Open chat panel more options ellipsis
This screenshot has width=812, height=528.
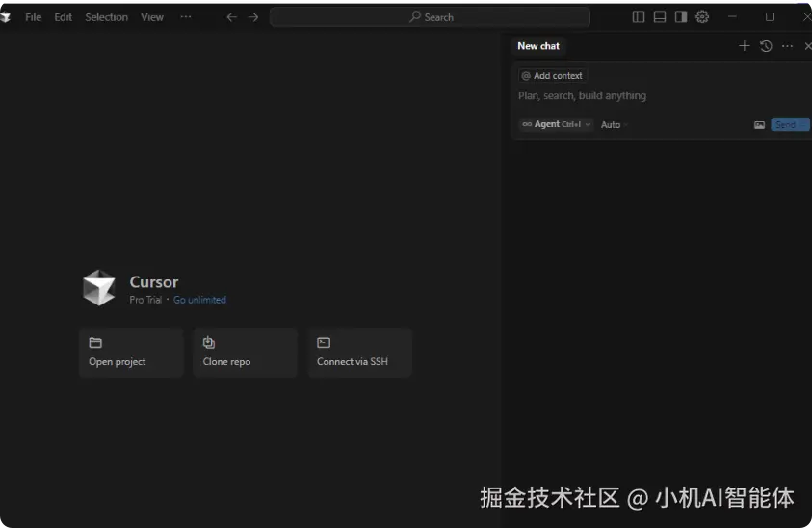[787, 46]
